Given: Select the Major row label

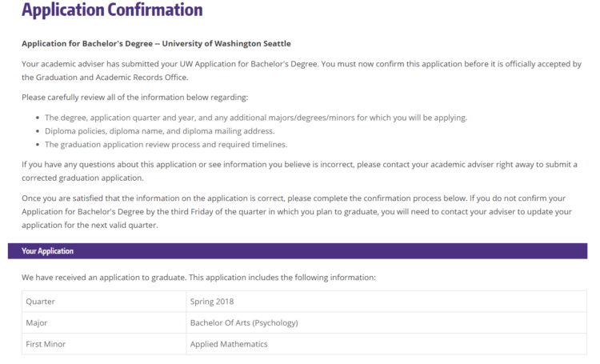Looking at the screenshot, I should [x=36, y=323].
